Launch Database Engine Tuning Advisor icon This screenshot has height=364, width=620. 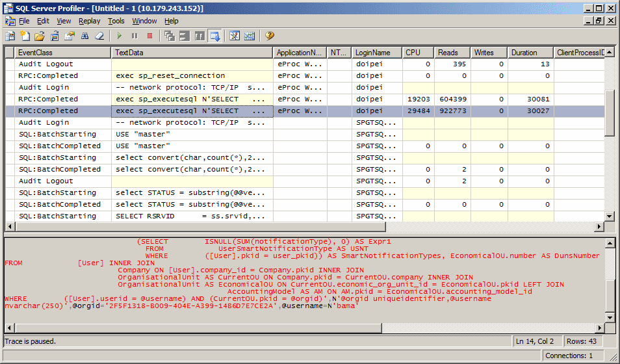[x=235, y=36]
